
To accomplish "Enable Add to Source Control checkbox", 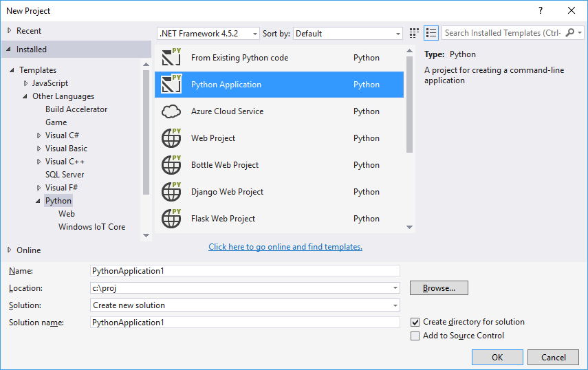I will (415, 336).
